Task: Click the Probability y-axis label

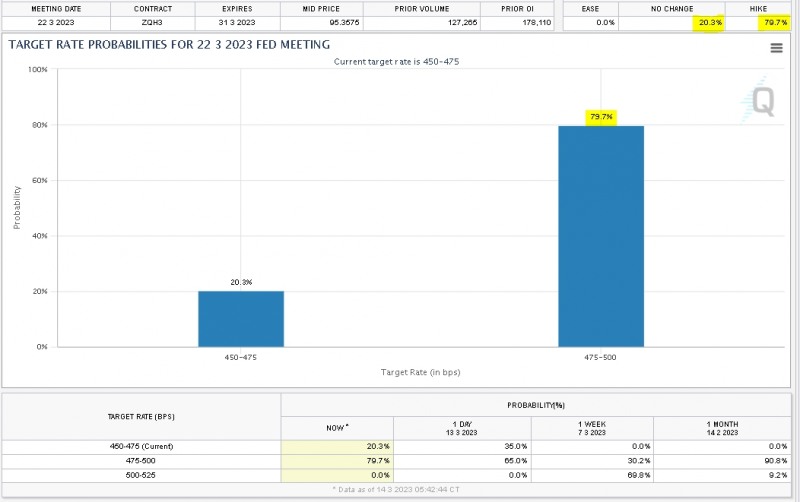Action: pos(17,208)
